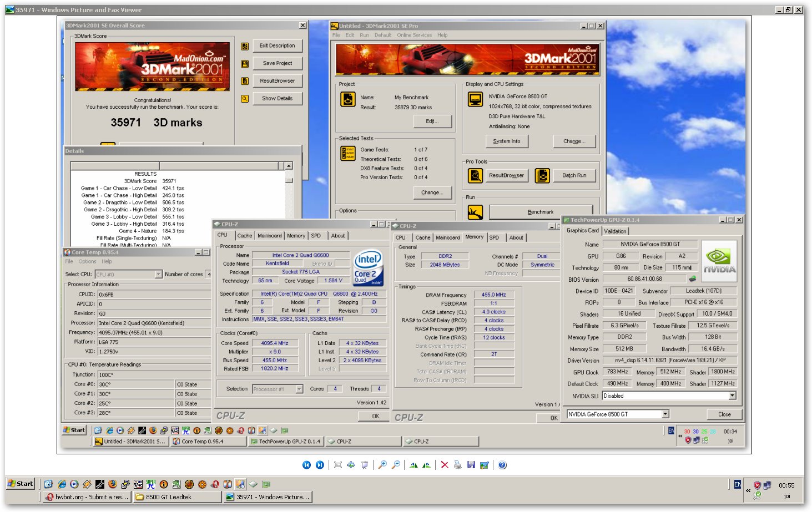Viewport: 812px width, 512px height.
Task: Click the Best Fit viewer icon
Action: pos(337,465)
